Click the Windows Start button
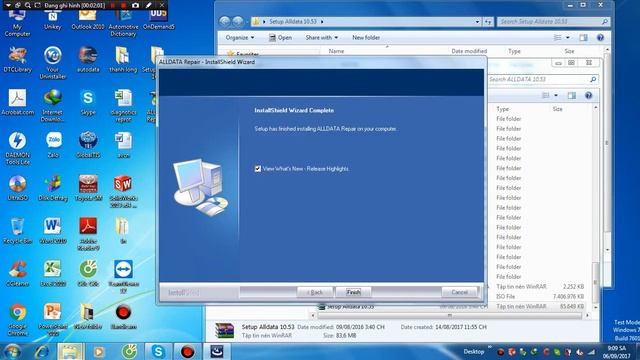Image resolution: width=640 pixels, height=360 pixels. click(12, 351)
